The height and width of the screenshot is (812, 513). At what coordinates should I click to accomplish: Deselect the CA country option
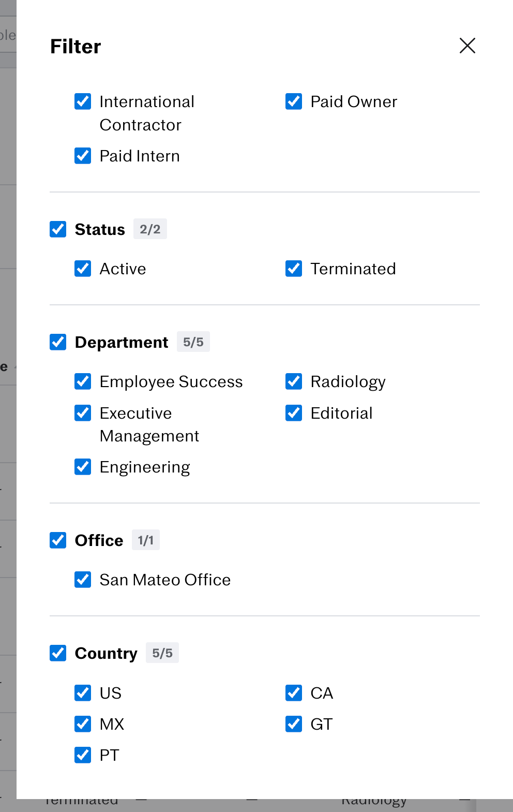(294, 693)
